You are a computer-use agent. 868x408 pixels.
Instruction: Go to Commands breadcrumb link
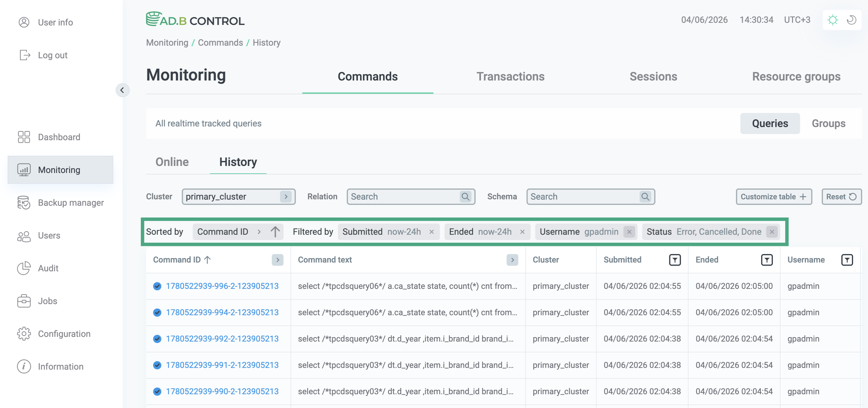(x=220, y=42)
